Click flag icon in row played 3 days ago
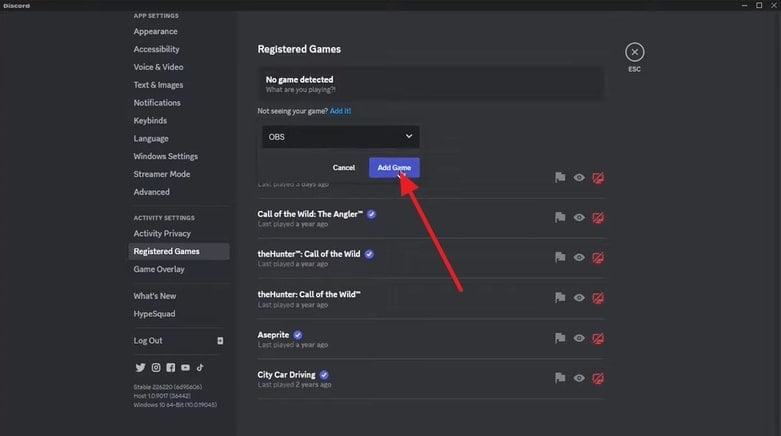 click(560, 177)
